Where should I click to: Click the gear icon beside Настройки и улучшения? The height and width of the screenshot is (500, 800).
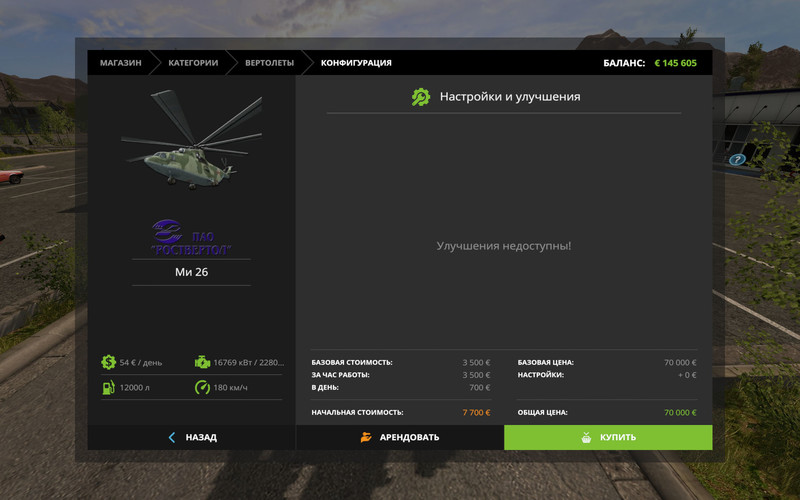coord(421,97)
